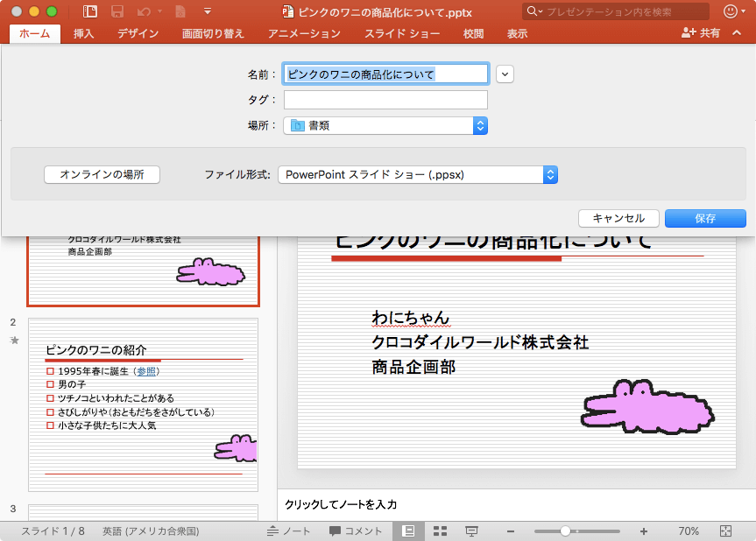Click スライド 1 / 8 status text
This screenshot has height=541, width=756.
[53, 530]
